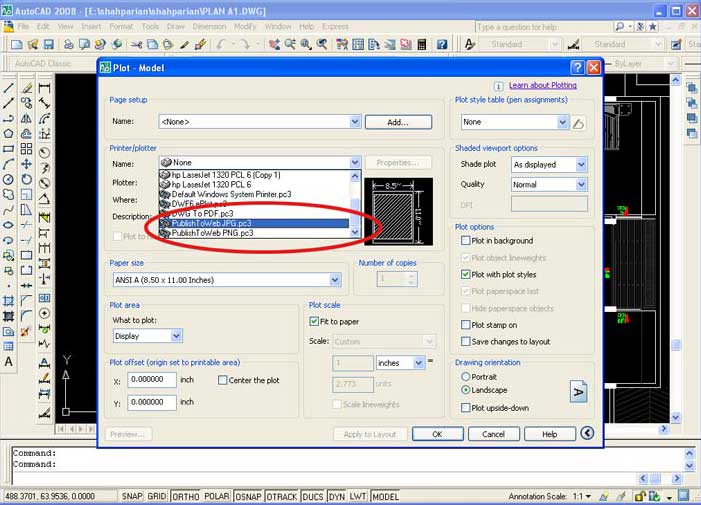Viewport: 701px width, 505px height.
Task: Click the printer list scrollbar down arrow
Action: tap(355, 232)
